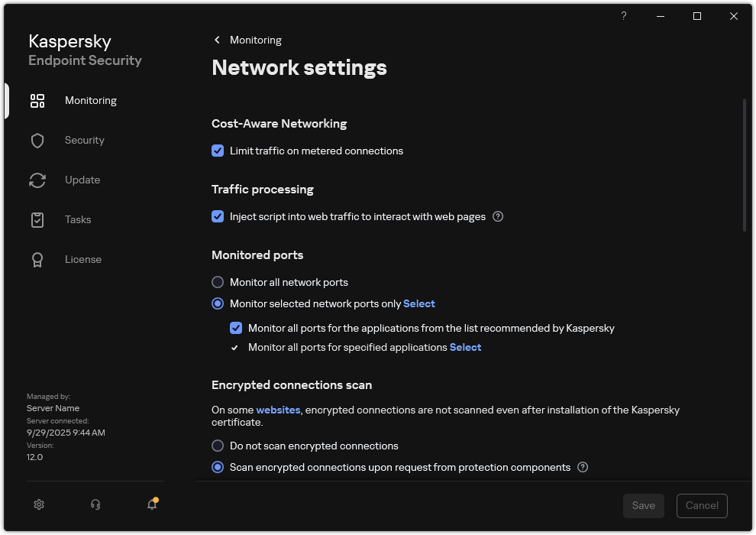Save the network settings
The height and width of the screenshot is (535, 756).
tap(643, 505)
